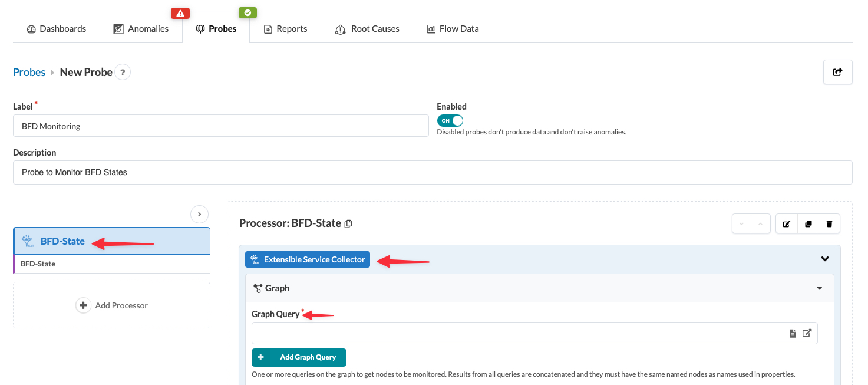Viewport: 868px width, 385px height.
Task: Toggle the Enabled ON switch
Action: 450,120
